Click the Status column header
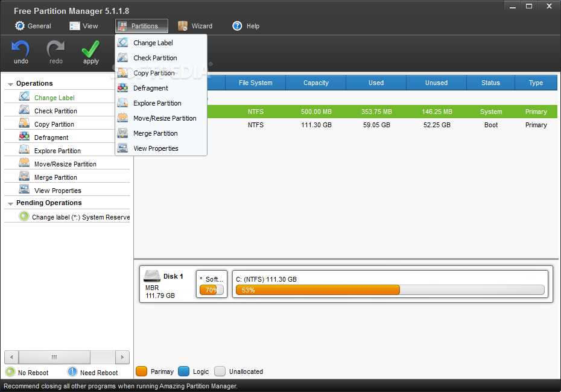The image size is (561, 392). coord(490,83)
